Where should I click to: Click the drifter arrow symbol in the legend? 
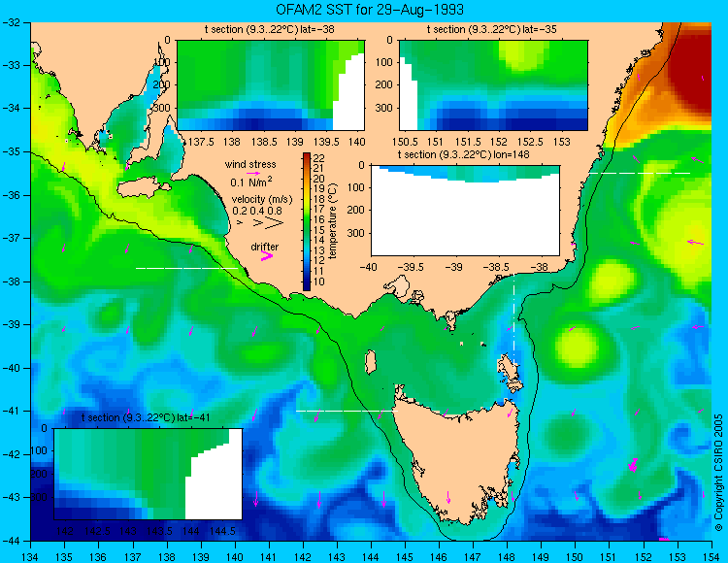pos(267,255)
